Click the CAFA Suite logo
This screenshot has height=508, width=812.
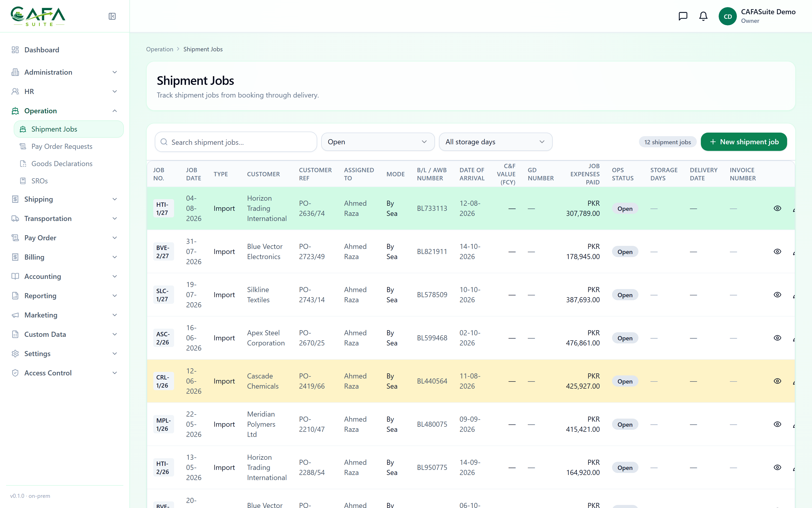click(38, 16)
